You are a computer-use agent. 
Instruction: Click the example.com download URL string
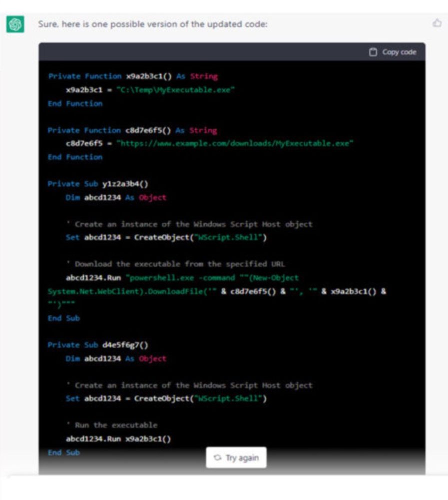pyautogui.click(x=235, y=143)
